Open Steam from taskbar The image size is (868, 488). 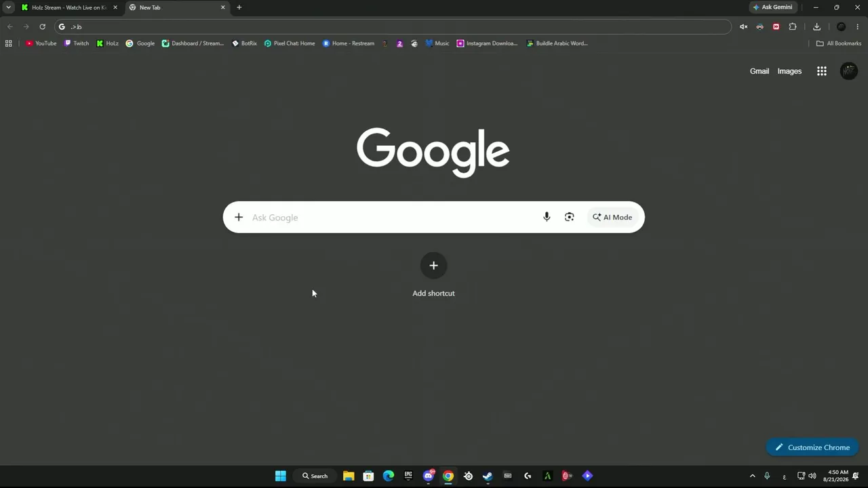[x=488, y=476]
